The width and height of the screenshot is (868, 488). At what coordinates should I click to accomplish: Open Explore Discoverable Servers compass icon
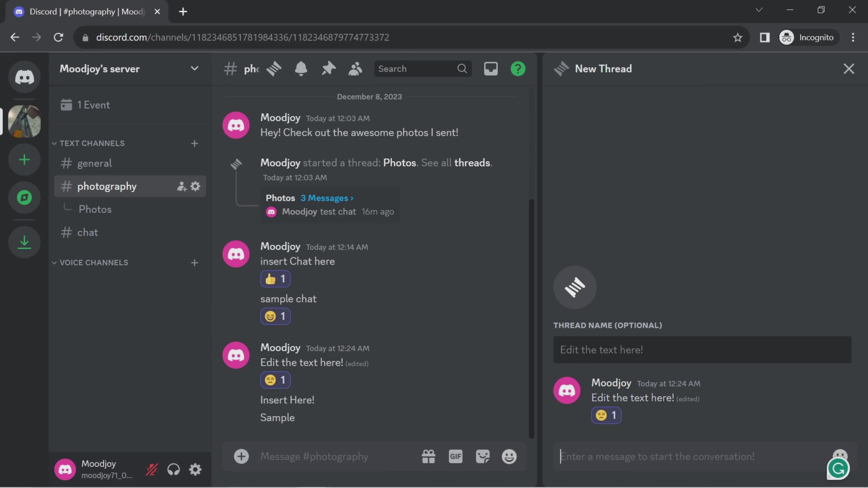[x=24, y=198]
